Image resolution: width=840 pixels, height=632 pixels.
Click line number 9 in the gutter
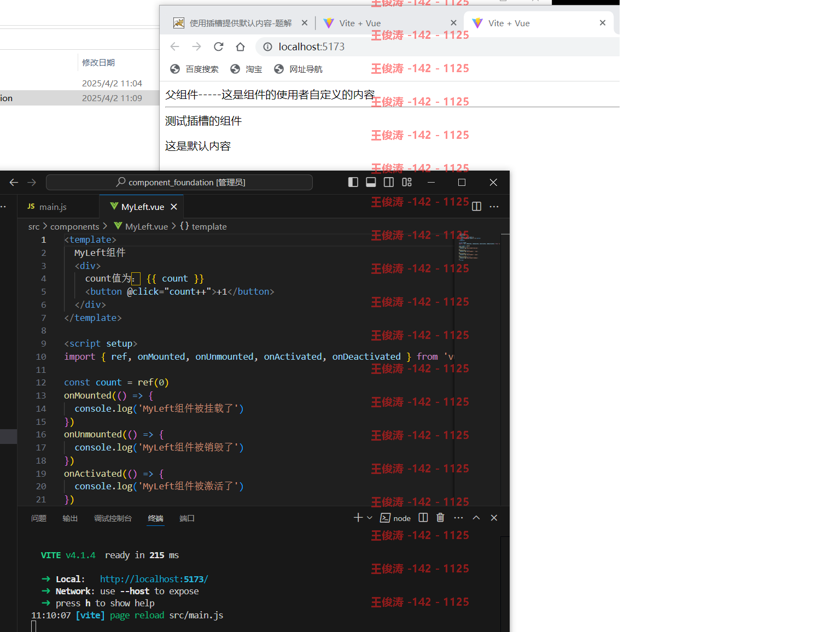pos(43,343)
